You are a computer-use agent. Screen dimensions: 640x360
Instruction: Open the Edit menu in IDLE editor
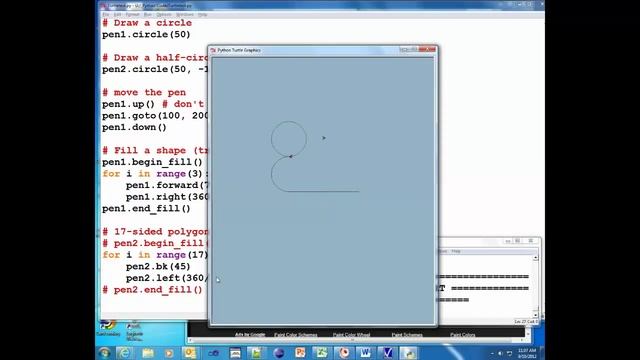coord(117,15)
